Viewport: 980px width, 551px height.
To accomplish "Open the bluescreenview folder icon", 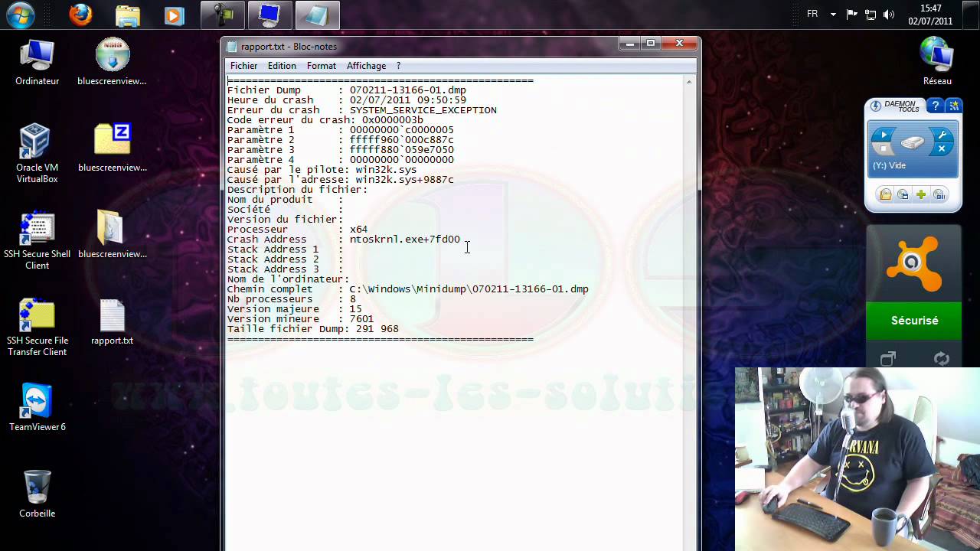I will pos(112,234).
